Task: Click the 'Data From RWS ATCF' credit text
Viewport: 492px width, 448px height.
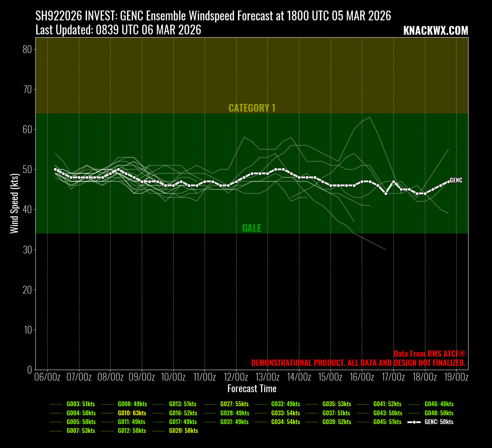Action: point(429,354)
